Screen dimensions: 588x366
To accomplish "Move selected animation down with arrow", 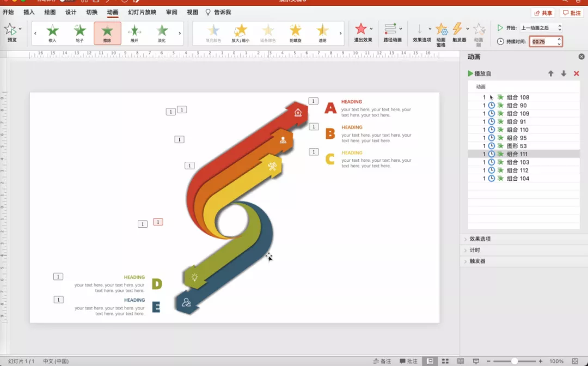I will 563,74.
